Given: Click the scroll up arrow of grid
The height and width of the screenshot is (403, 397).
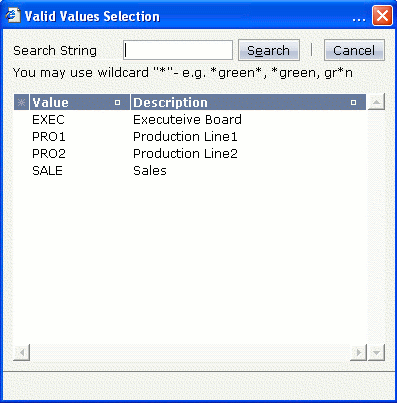Looking at the screenshot, I should tap(376, 102).
